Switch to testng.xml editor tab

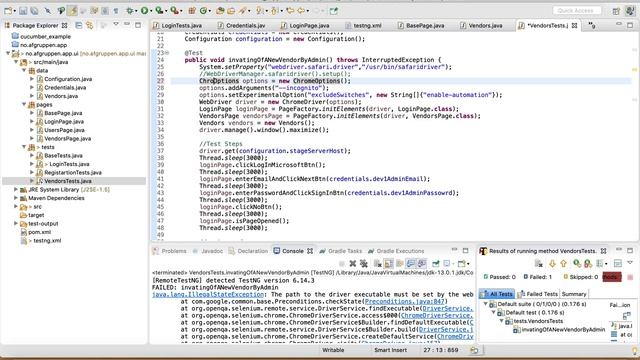[x=363, y=25]
